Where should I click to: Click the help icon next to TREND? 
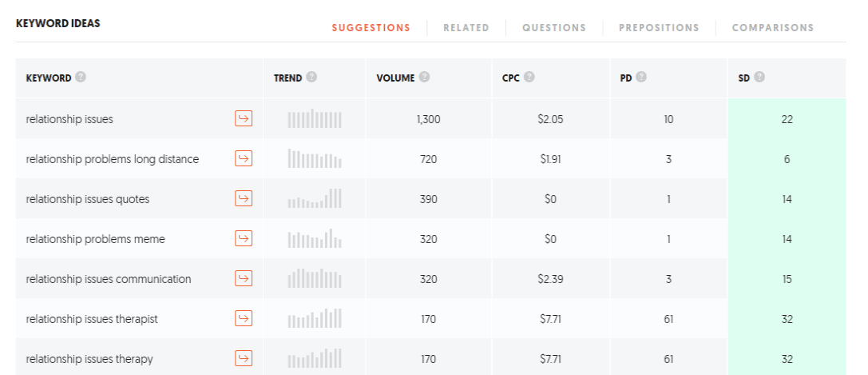click(x=311, y=77)
